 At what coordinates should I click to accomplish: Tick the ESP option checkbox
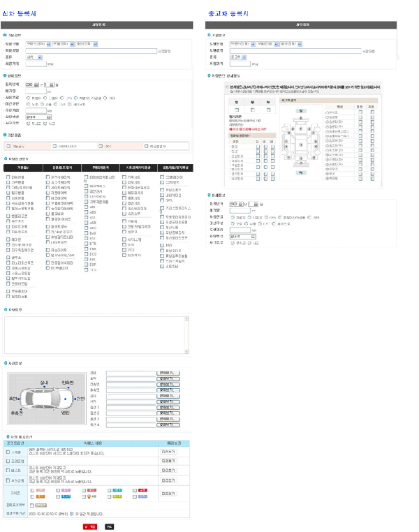click(86, 265)
